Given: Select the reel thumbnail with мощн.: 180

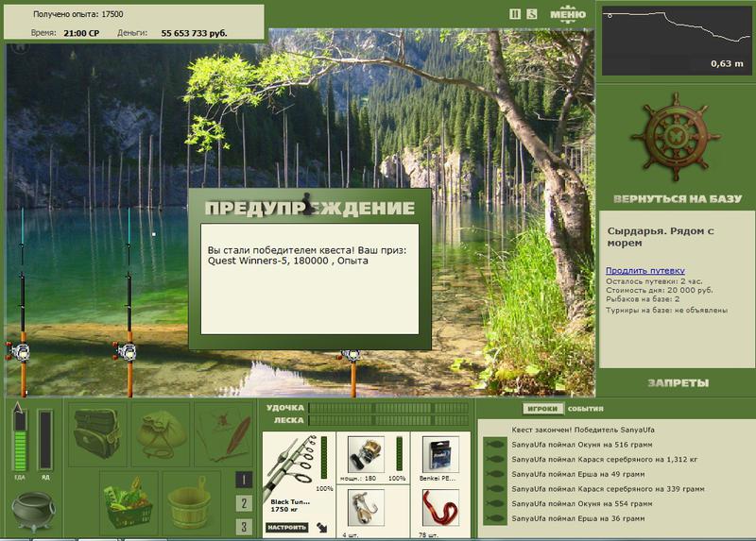Looking at the screenshot, I should pos(366,455).
